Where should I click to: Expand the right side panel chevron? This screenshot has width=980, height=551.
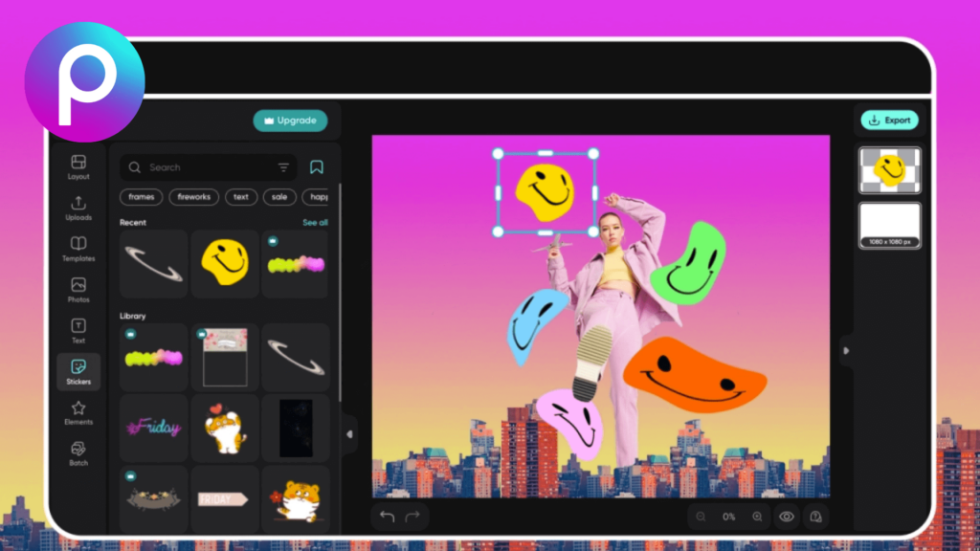[x=846, y=351]
